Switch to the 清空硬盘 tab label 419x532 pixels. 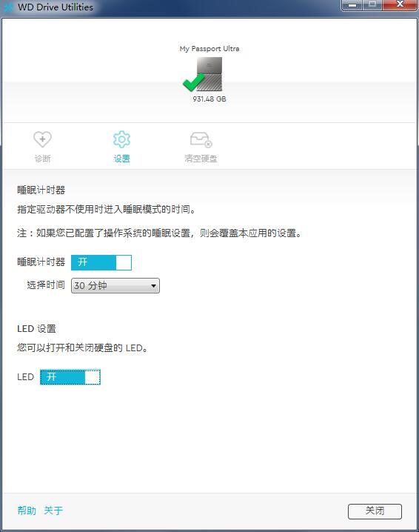201,159
